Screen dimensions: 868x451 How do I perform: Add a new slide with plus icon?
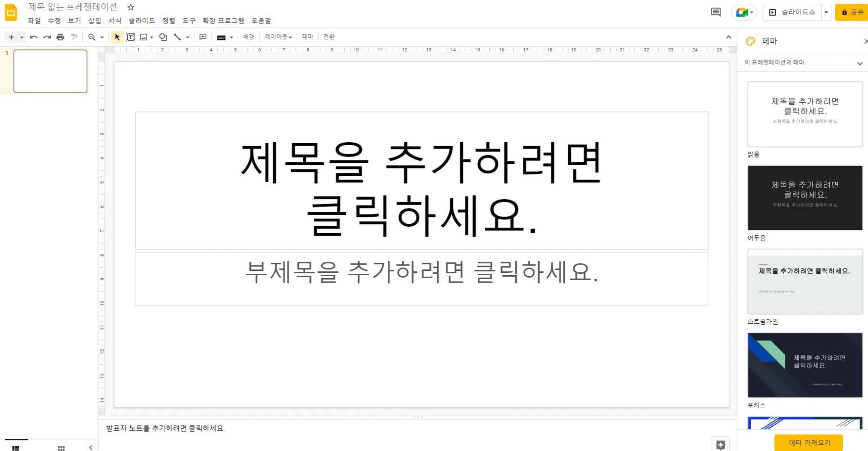pyautogui.click(x=12, y=37)
